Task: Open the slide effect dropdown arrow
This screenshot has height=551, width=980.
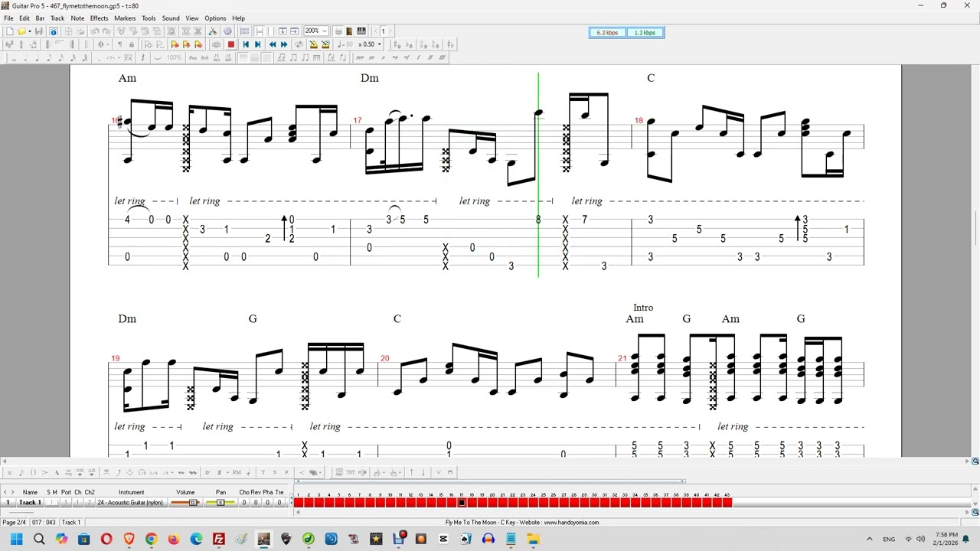Action: coord(172,472)
